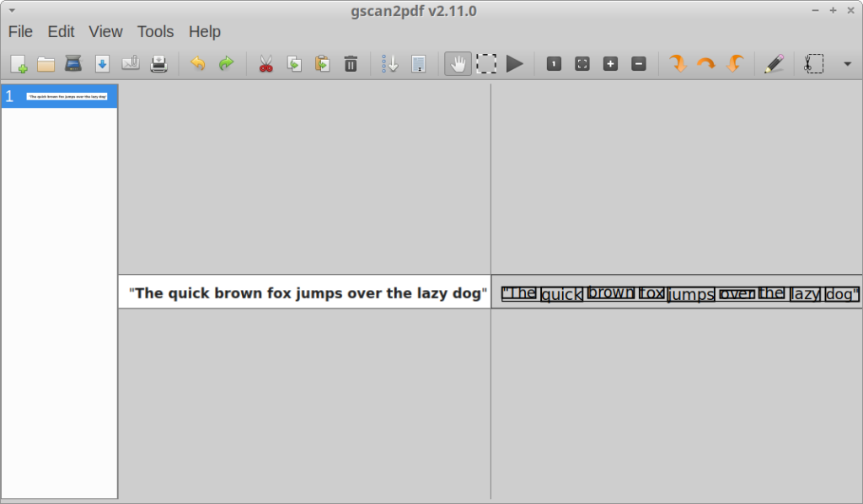Zoom to fit the page
Screen dimensions: 863x504
click(582, 64)
